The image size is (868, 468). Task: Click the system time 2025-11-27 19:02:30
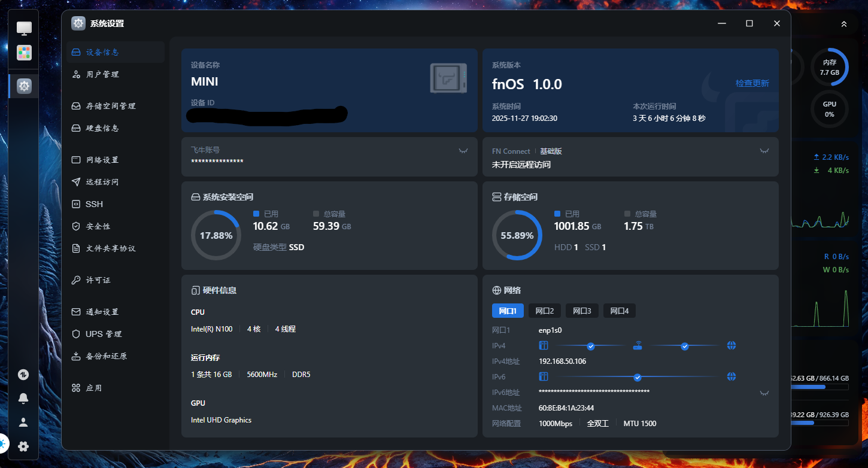click(x=524, y=118)
